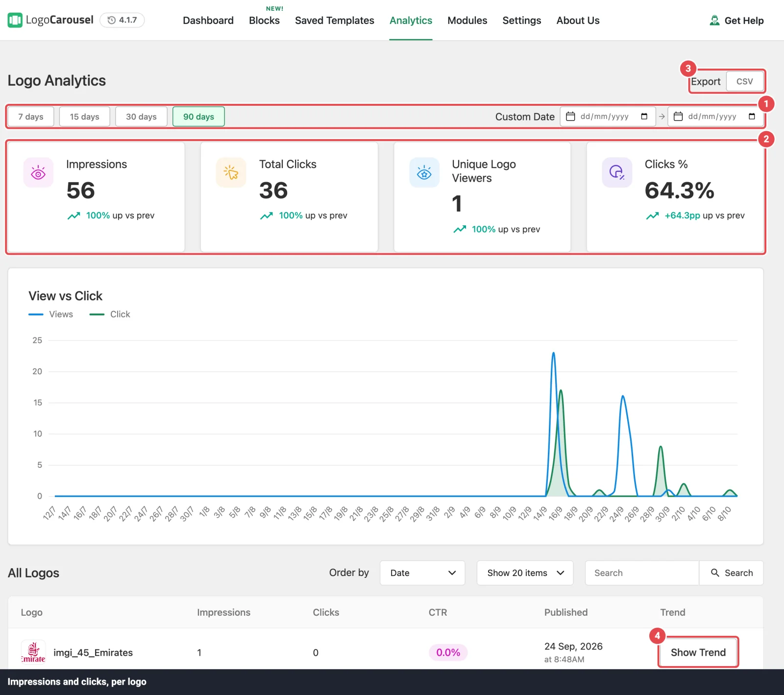This screenshot has width=784, height=695.
Task: Click the magnifier icon in Search button
Action: point(715,573)
